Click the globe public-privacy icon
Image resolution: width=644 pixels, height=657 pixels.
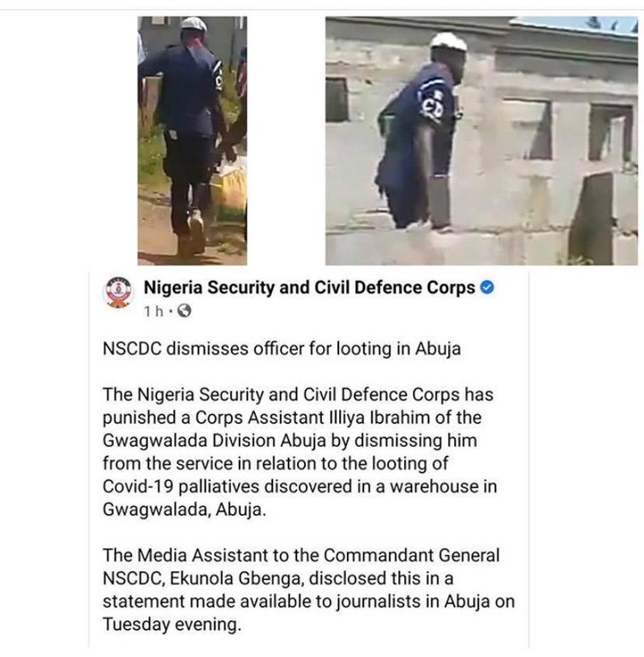tap(184, 311)
